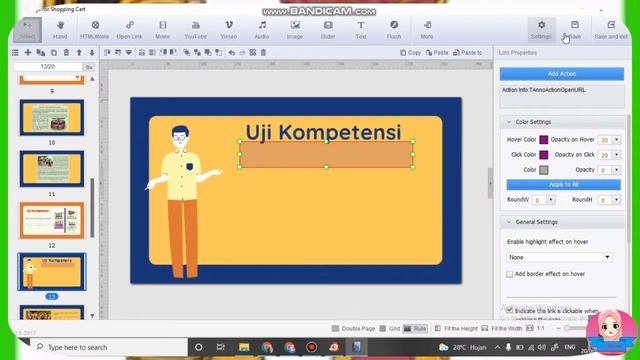
Task: Insert a Vimeo video
Action: click(x=229, y=30)
